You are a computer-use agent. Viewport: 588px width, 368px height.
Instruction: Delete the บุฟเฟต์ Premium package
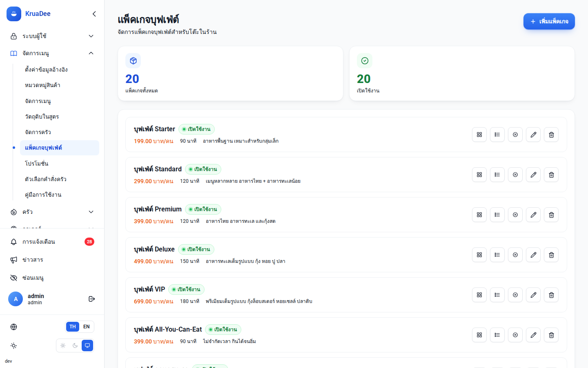[551, 215]
